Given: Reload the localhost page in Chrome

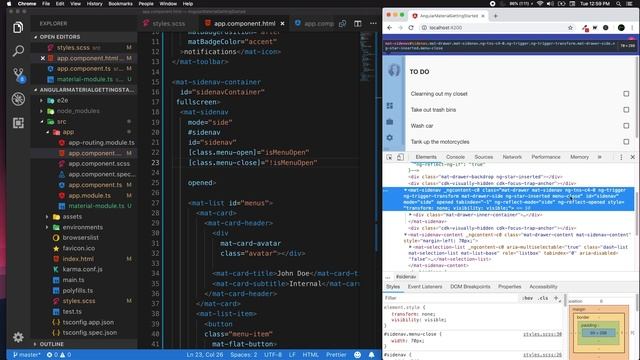Looking at the screenshot, I should [411, 28].
